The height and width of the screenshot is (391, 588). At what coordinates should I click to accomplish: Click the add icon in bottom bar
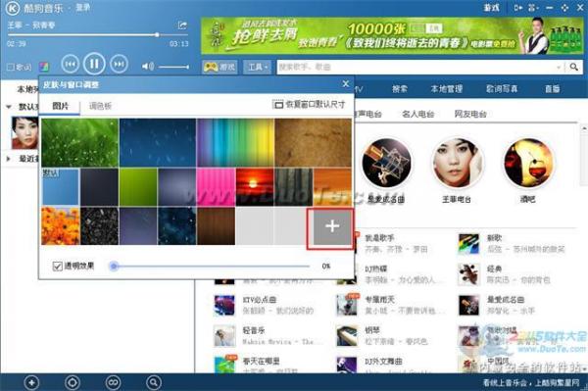[31, 383]
